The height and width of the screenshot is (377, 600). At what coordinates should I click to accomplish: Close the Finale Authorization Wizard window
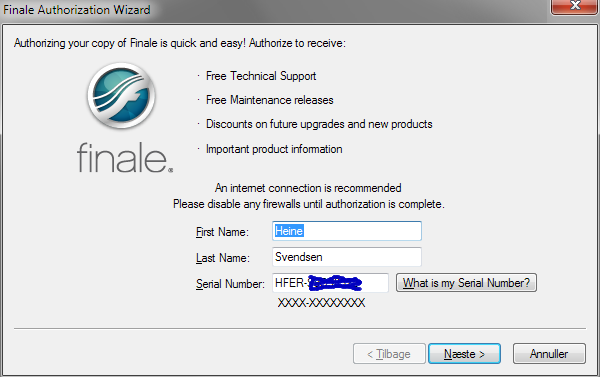point(575,6)
